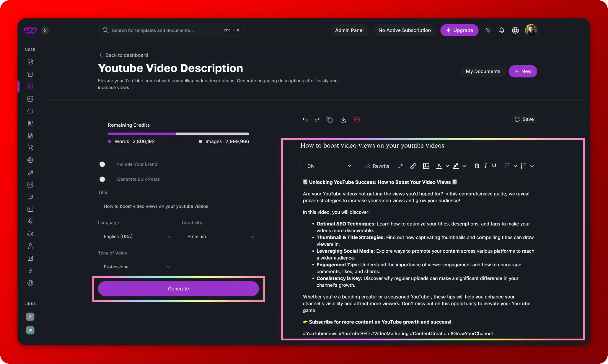Click the Save button

click(524, 119)
